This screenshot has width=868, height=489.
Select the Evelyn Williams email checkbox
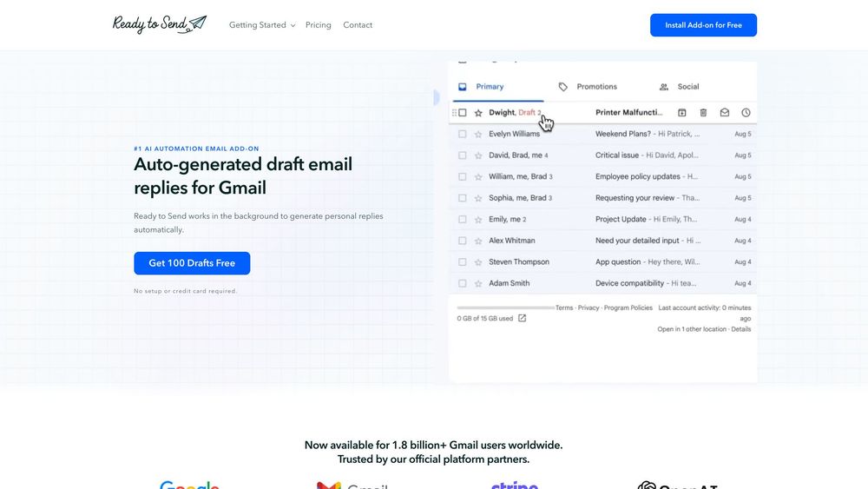click(x=463, y=134)
